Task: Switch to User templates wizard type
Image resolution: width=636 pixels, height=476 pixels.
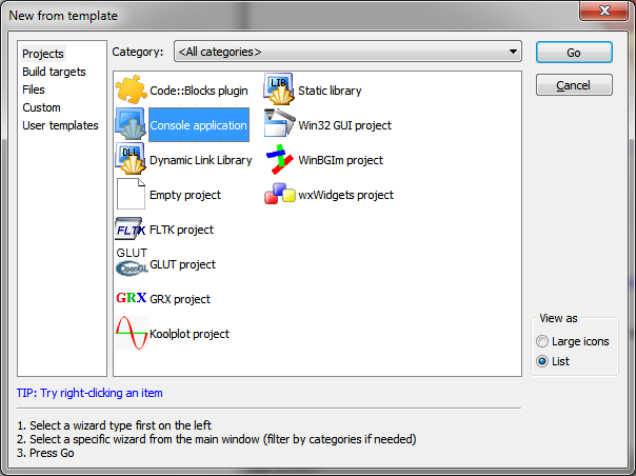Action: 60,125
